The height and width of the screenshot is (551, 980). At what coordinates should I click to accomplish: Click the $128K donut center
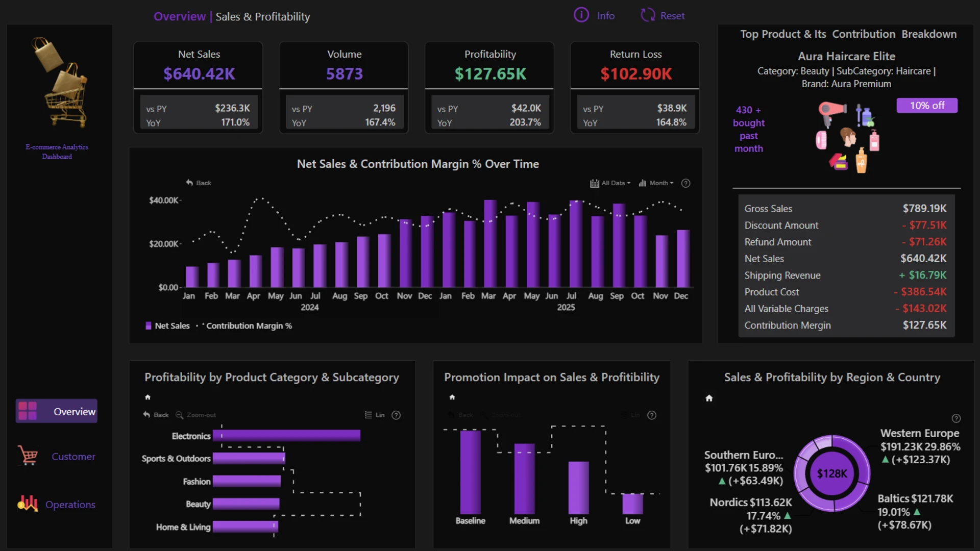click(832, 473)
